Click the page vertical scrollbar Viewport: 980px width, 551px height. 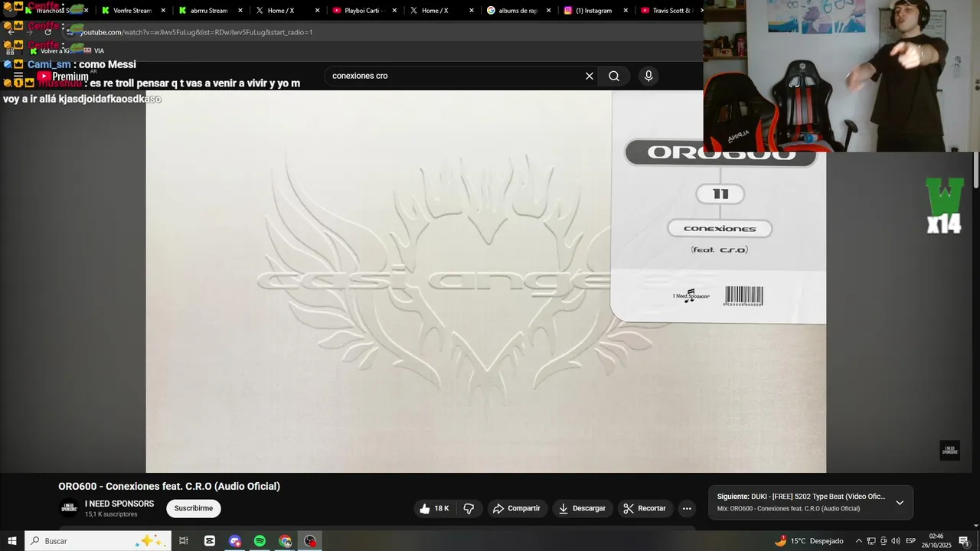click(x=976, y=171)
